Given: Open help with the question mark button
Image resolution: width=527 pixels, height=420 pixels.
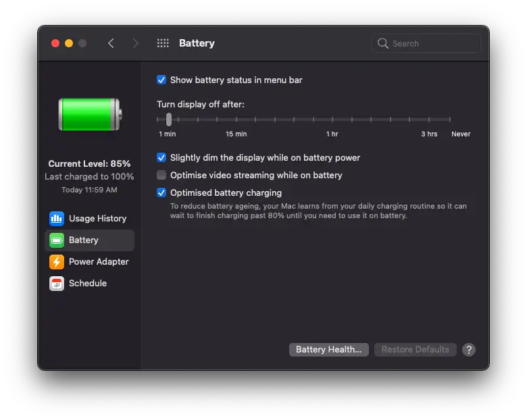Looking at the screenshot, I should pyautogui.click(x=468, y=350).
